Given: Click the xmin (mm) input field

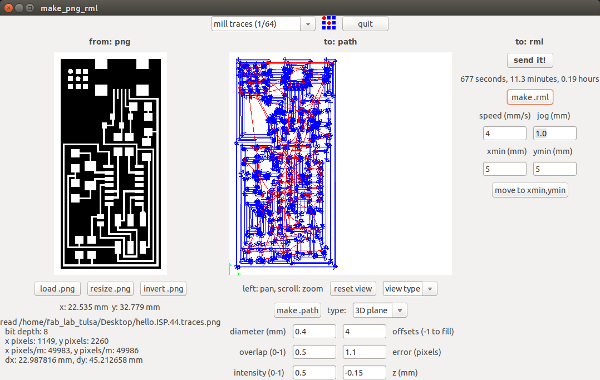Looking at the screenshot, I should click(504, 169).
